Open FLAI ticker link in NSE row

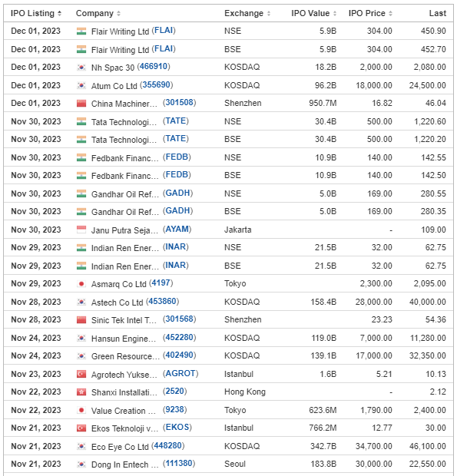[x=164, y=31]
